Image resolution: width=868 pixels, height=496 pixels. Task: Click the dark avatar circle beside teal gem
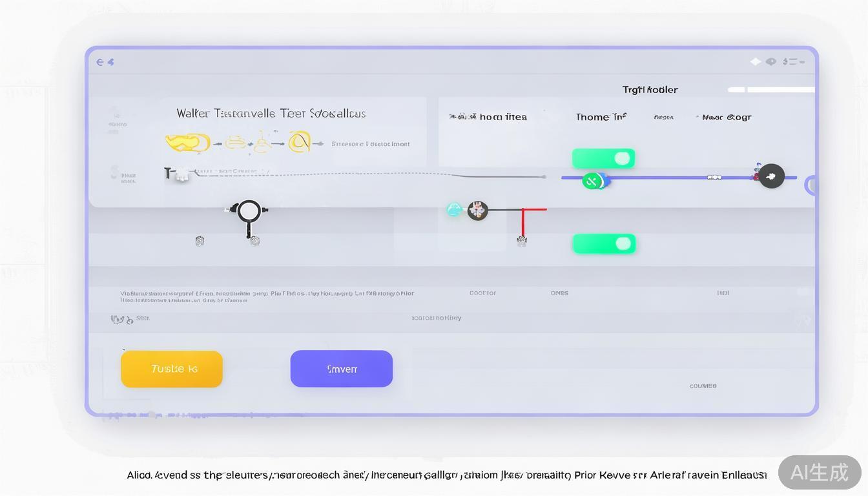[x=478, y=211]
